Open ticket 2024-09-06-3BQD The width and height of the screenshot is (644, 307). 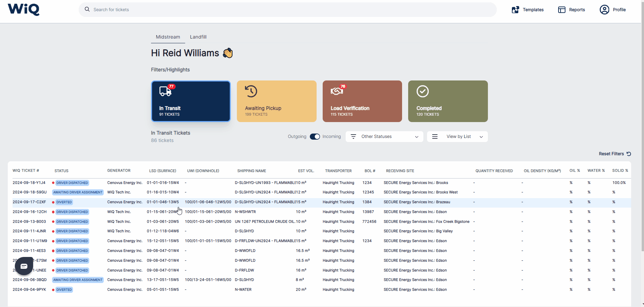(30, 280)
